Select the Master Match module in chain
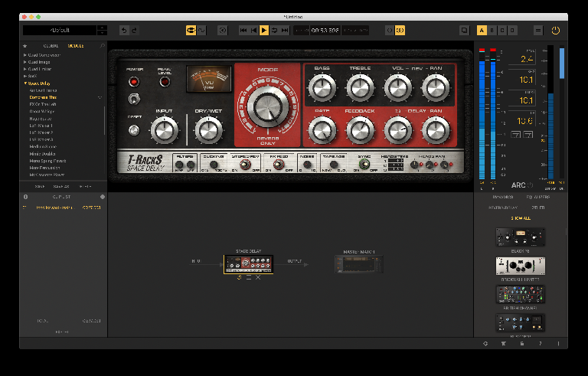The image size is (588, 376). pyautogui.click(x=359, y=264)
